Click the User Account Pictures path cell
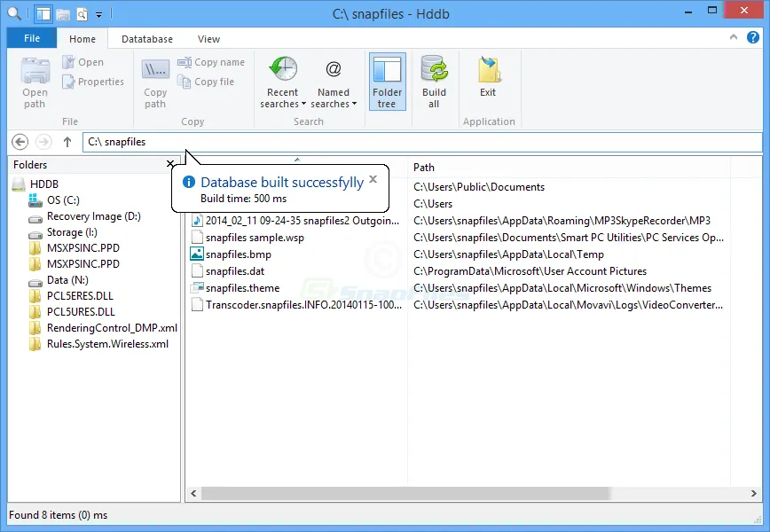770x532 pixels. click(x=530, y=271)
